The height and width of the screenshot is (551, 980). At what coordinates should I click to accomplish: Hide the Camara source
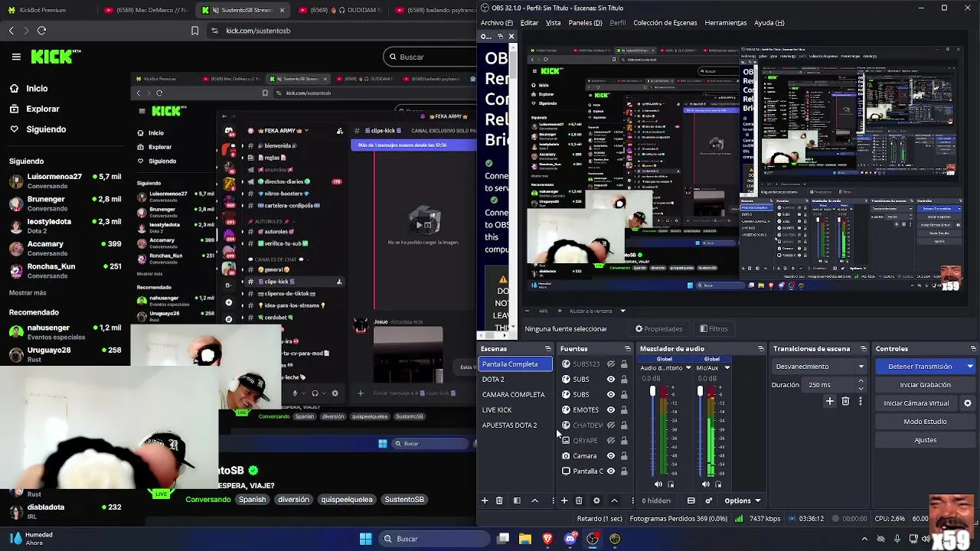611,456
